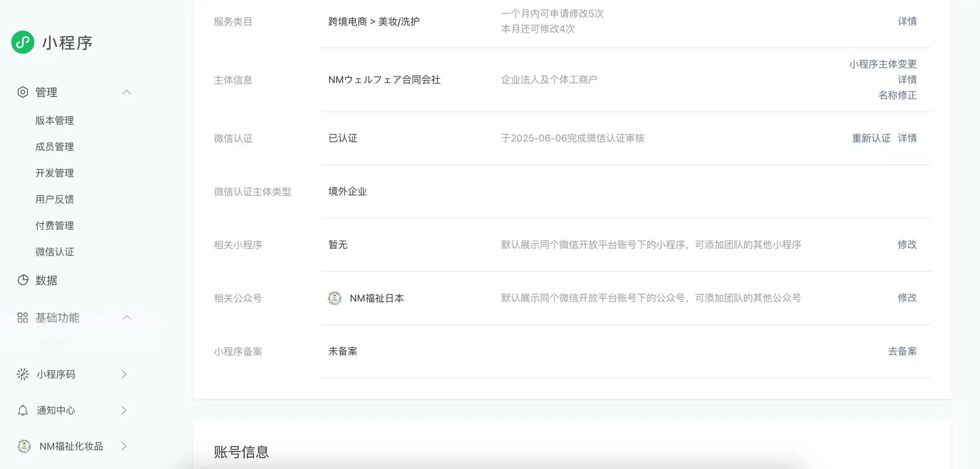
Task: Open 版本管理 in the sidebar
Action: pyautogui.click(x=55, y=121)
